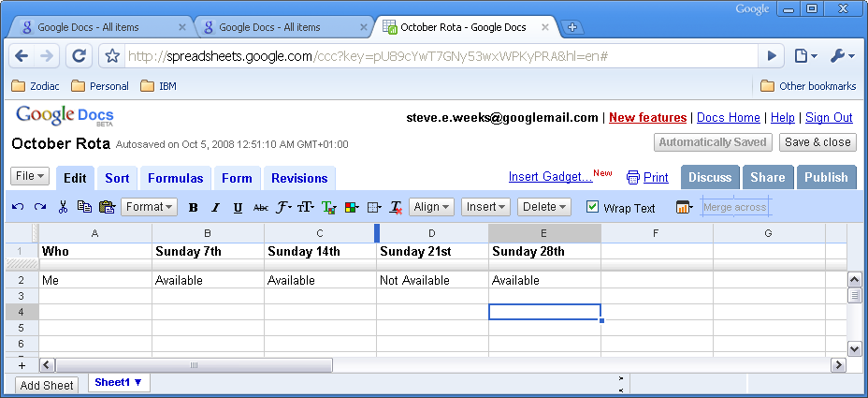Open the Publish tab
The height and width of the screenshot is (398, 868).
point(827,177)
